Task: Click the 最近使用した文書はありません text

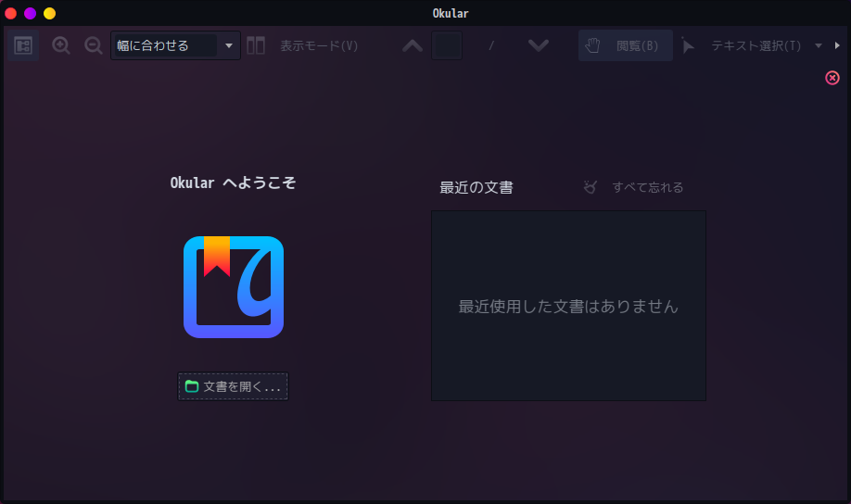Action: pos(568,307)
